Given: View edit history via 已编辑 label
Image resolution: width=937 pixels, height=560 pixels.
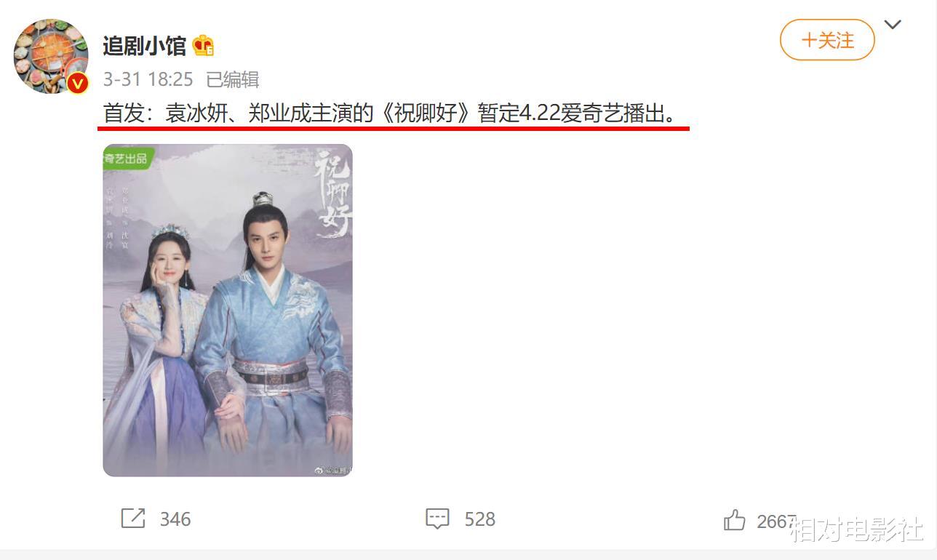Looking at the screenshot, I should 233,79.
